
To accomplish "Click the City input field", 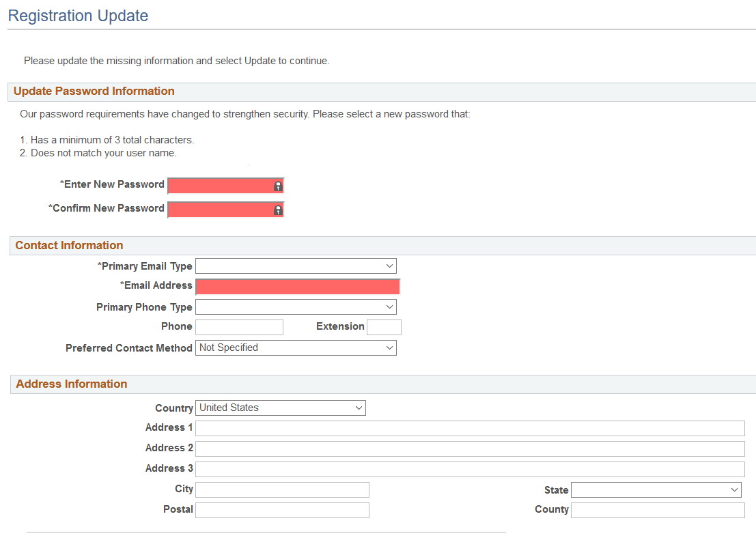I will click(x=282, y=489).
